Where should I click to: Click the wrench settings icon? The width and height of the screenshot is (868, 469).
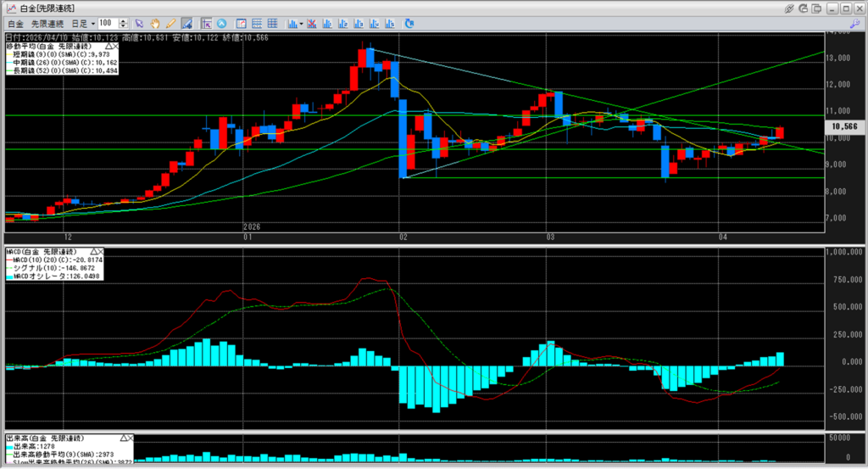(x=856, y=23)
